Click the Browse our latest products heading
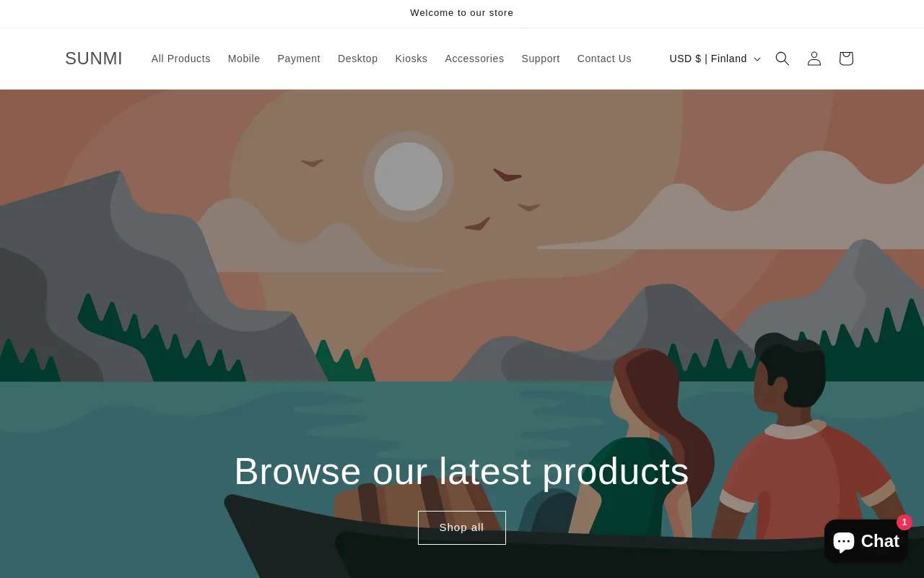The width and height of the screenshot is (924, 578). pyautogui.click(x=462, y=471)
